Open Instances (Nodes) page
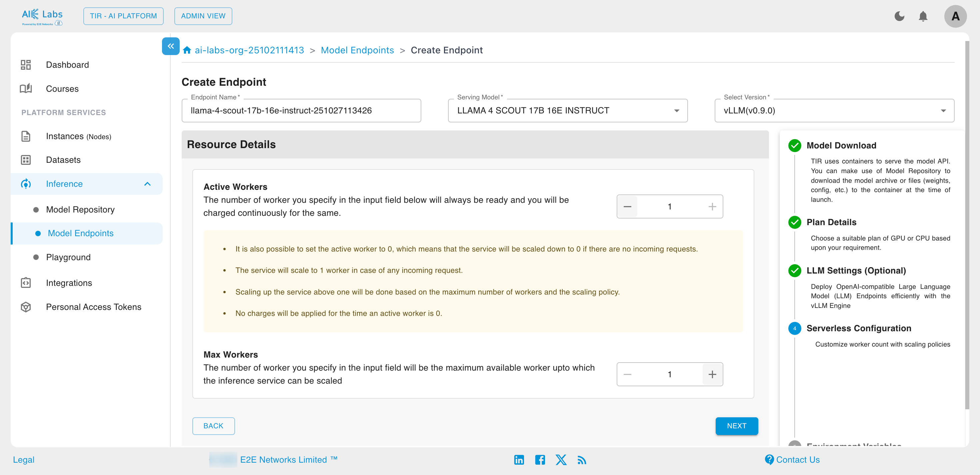Screen dimensions: 980x475 [78, 136]
